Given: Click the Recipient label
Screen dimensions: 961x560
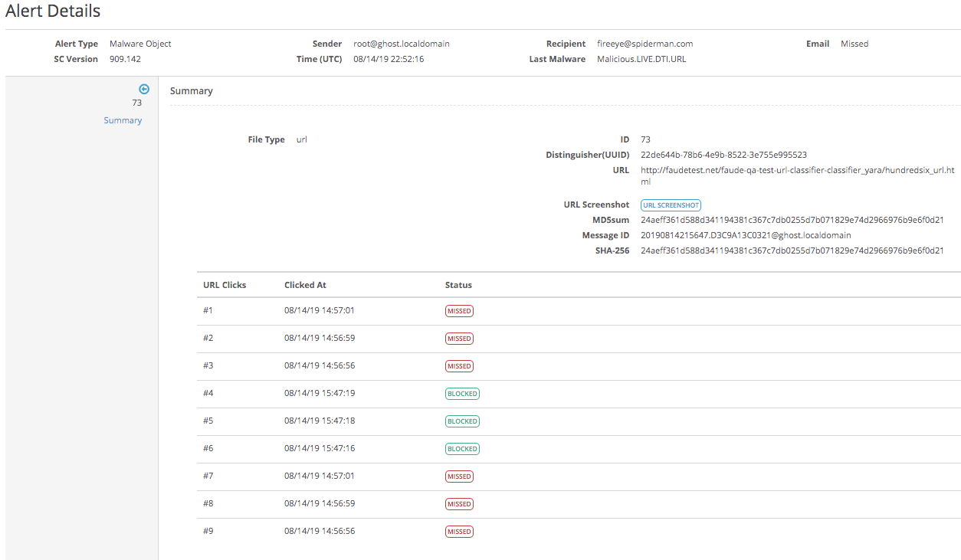Looking at the screenshot, I should [x=566, y=44].
